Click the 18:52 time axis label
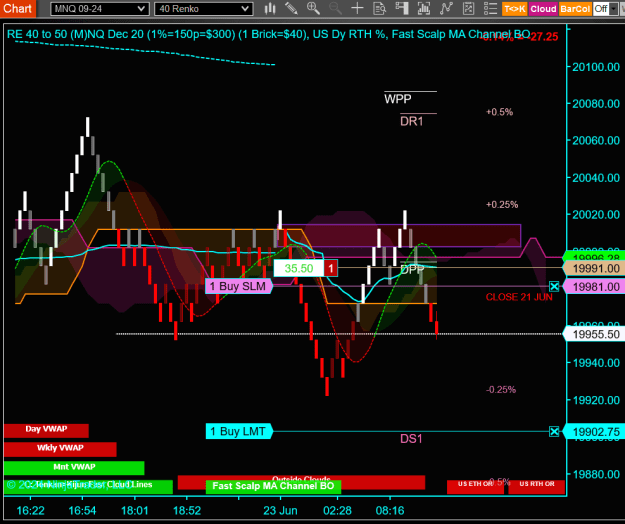Image resolution: width=625 pixels, height=524 pixels. pos(187,510)
